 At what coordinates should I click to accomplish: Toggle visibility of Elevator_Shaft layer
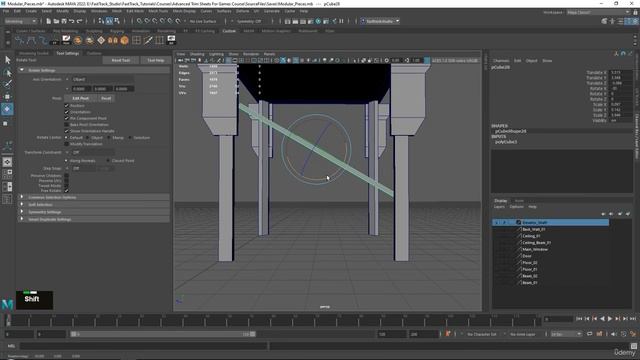pos(496,222)
